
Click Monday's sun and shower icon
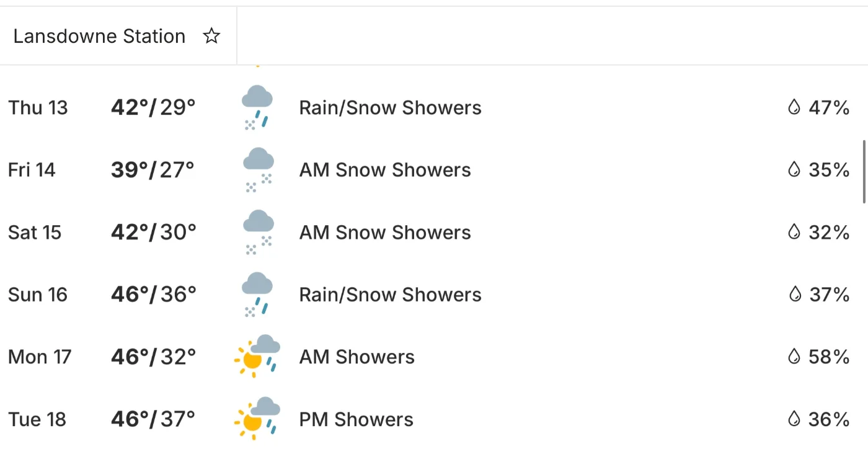[x=257, y=357]
